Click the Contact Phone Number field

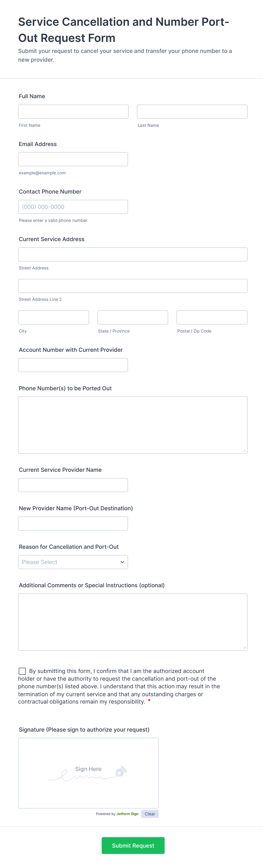[x=73, y=207]
